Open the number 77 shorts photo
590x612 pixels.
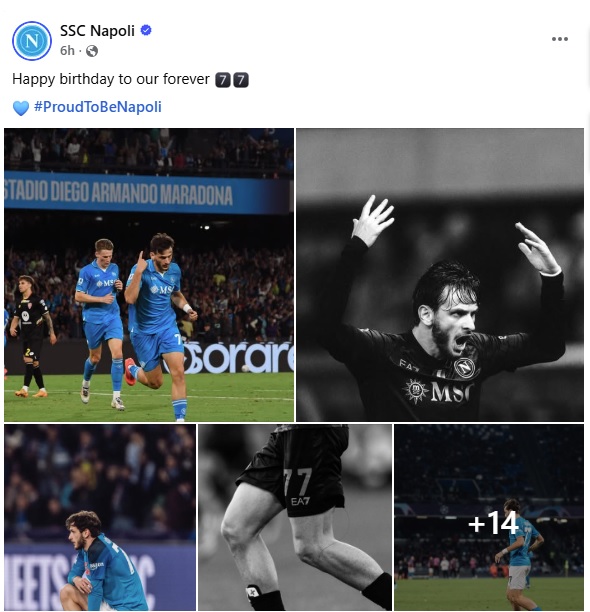295,518
